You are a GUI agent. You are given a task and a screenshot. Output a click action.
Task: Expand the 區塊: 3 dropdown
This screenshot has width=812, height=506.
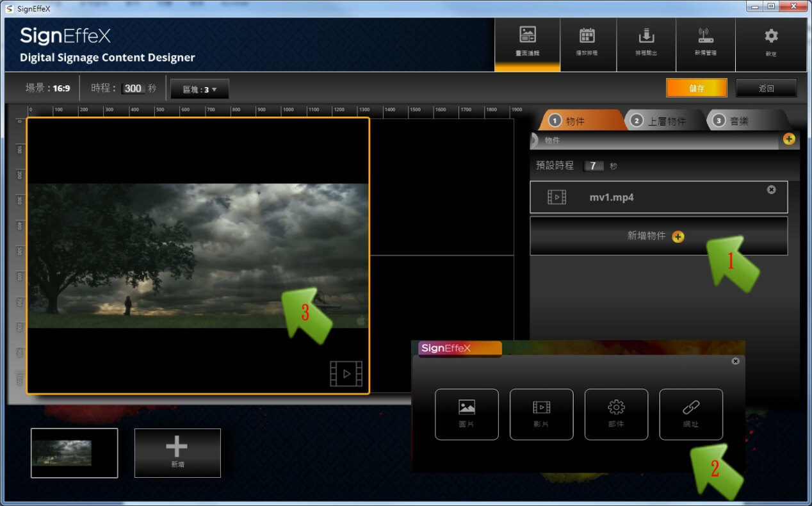coord(199,89)
